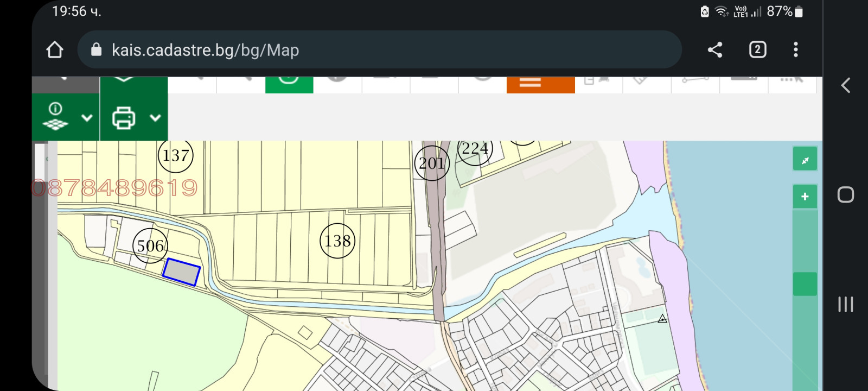
Task: Click the circled 138 map label
Action: click(x=337, y=241)
